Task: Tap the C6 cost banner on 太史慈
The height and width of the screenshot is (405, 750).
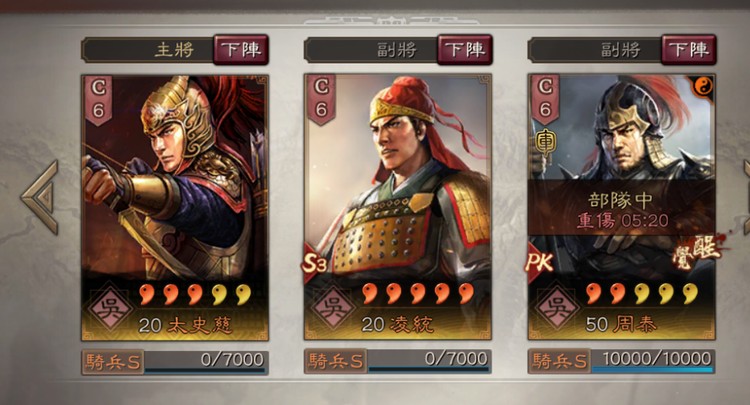Action: tap(98, 99)
